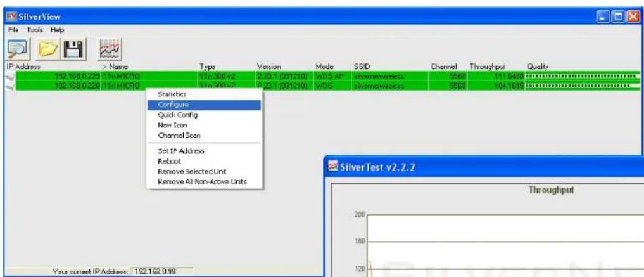Sort by the Channel column header
The image size is (644, 277).
pyautogui.click(x=444, y=67)
